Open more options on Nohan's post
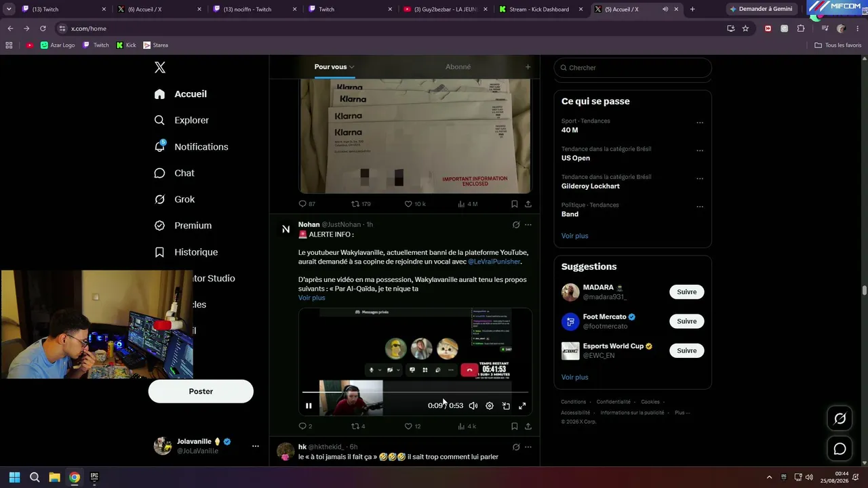Image resolution: width=868 pixels, height=488 pixels. (x=528, y=224)
